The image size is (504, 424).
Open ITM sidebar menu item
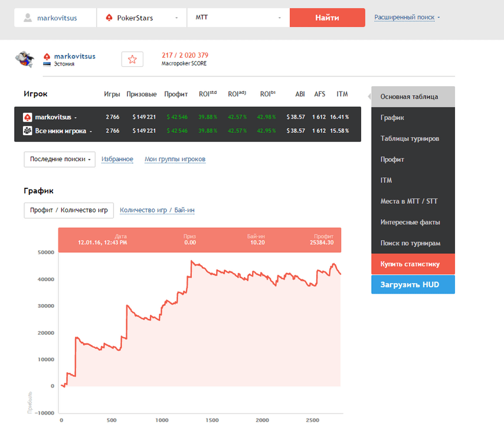tap(413, 180)
